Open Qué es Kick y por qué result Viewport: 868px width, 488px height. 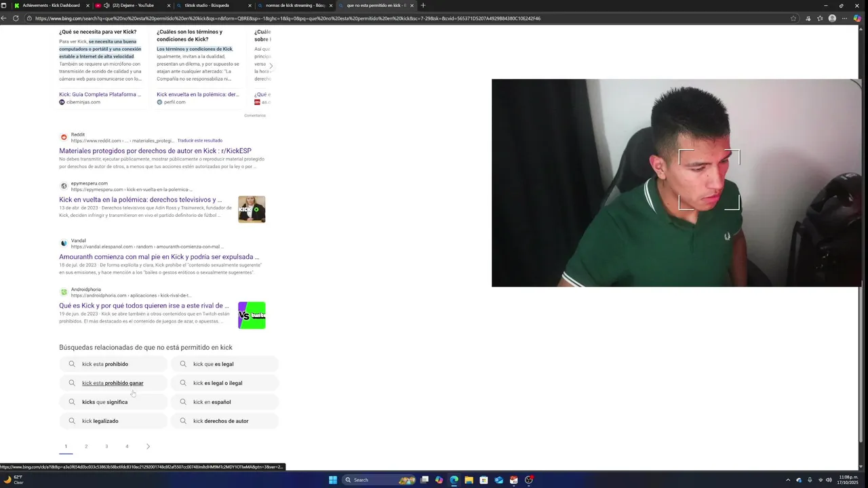[x=144, y=306]
